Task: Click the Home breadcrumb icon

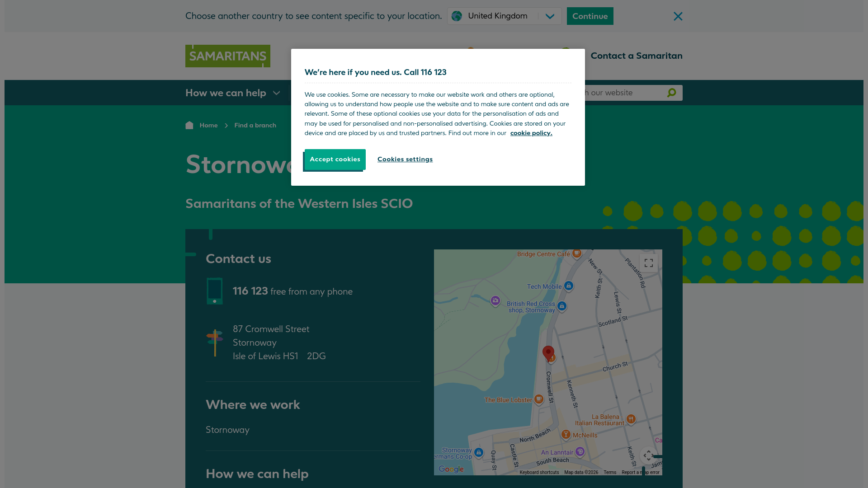Action: 189,125
